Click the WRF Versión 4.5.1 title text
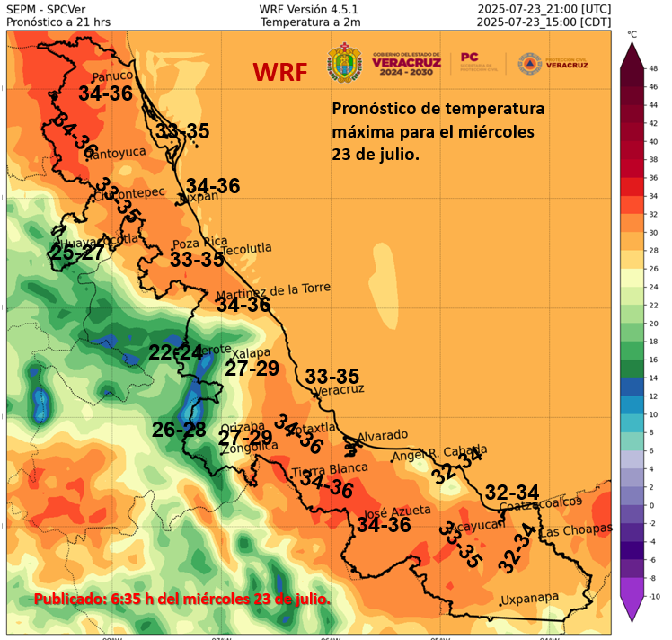Screen dimensions: 672x640 coord(302,9)
